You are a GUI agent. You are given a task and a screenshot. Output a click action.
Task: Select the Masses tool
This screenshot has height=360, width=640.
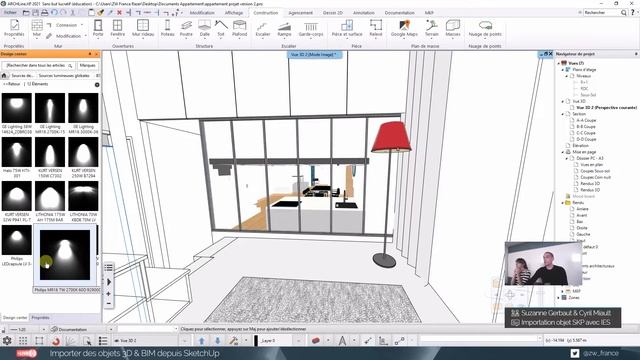(453, 28)
